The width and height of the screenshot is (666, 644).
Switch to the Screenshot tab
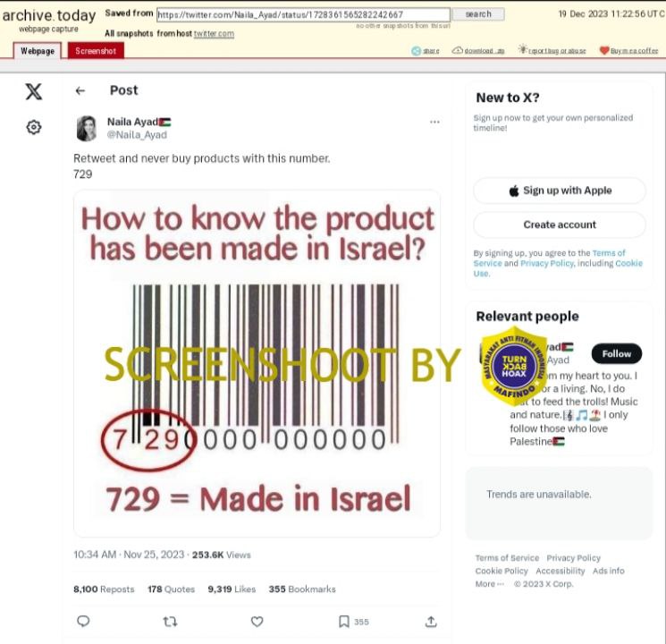(x=96, y=51)
